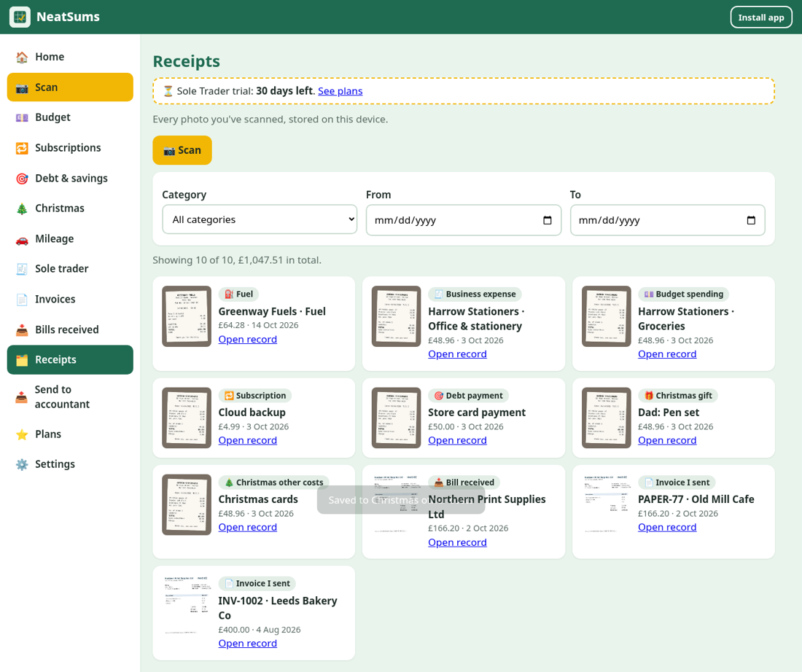Click the target icon in Debt payment tag
The image size is (802, 672).
point(438,395)
